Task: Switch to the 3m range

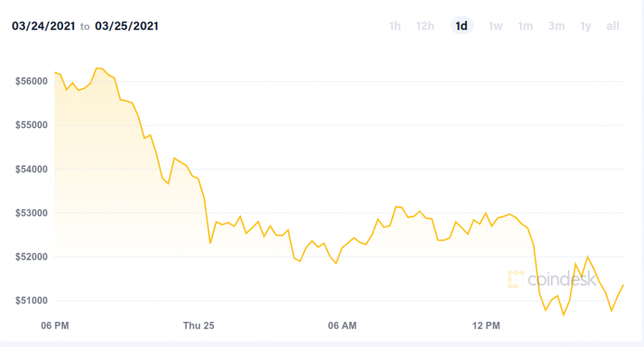Action: point(556,26)
